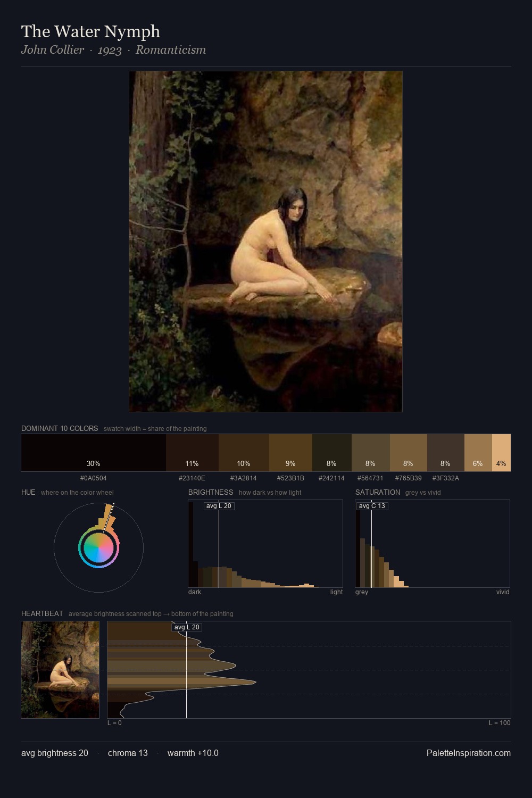Click the 'SATURATION' section heading
The width and height of the screenshot is (532, 798).
click(378, 492)
